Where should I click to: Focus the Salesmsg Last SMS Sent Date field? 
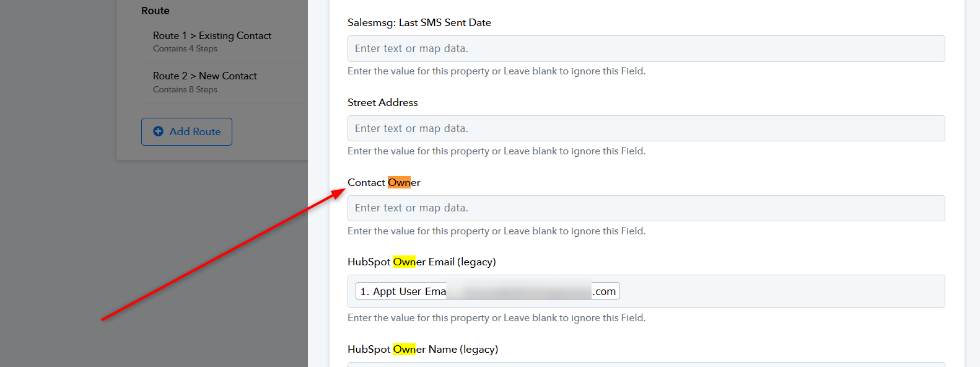pyautogui.click(x=646, y=48)
